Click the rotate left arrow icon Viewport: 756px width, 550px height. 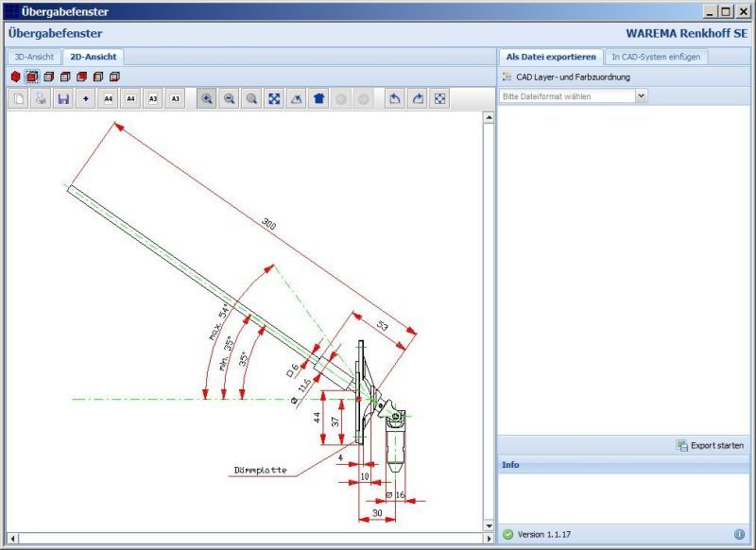395,98
